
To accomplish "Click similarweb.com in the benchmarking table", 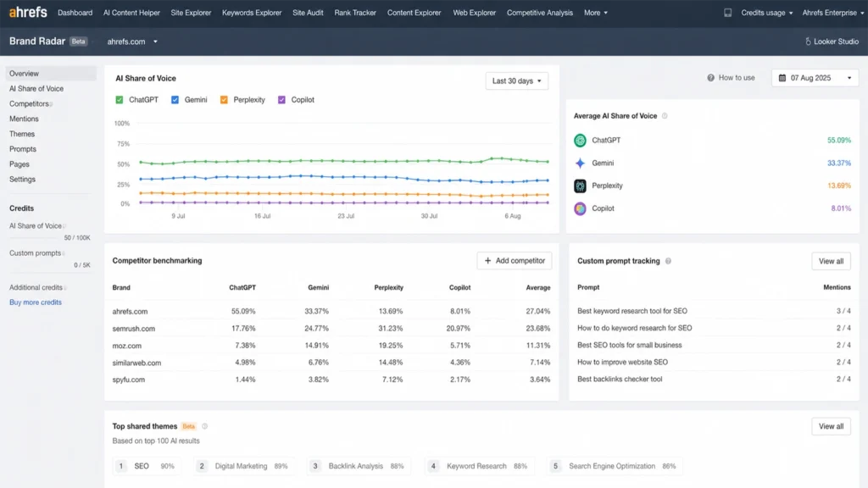I will coord(136,363).
